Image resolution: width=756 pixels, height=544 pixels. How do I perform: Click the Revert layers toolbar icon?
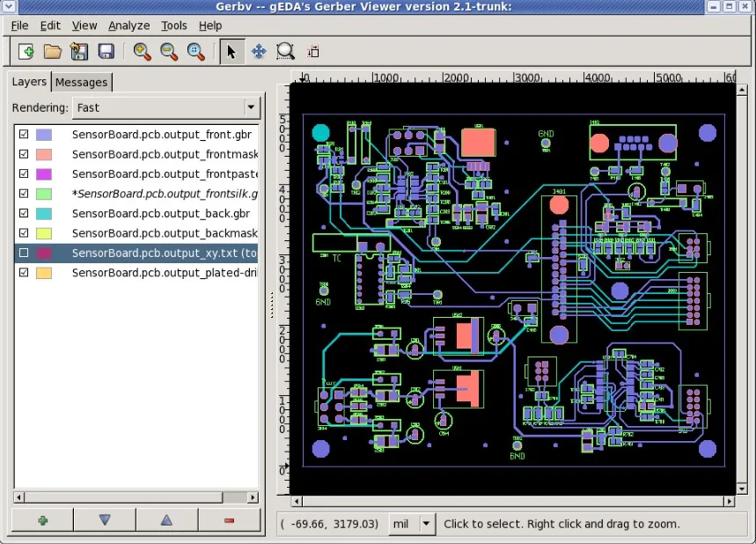coord(79,52)
